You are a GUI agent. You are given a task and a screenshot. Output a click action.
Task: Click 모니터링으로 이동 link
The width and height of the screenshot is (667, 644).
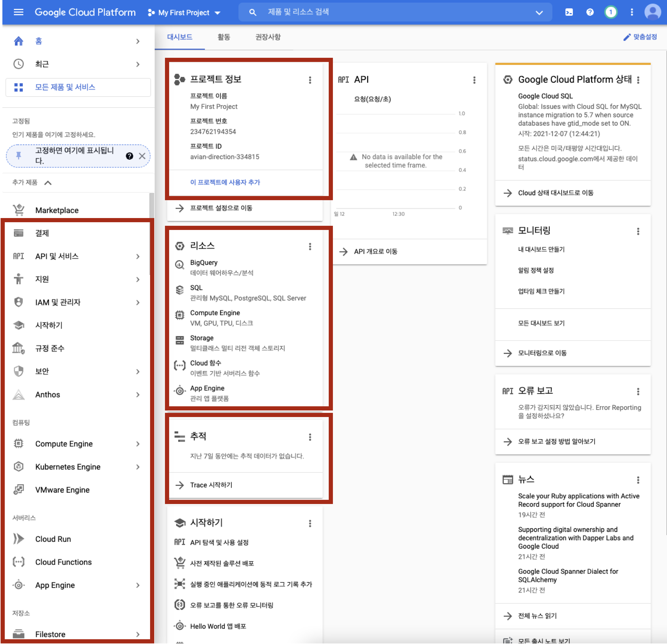542,353
